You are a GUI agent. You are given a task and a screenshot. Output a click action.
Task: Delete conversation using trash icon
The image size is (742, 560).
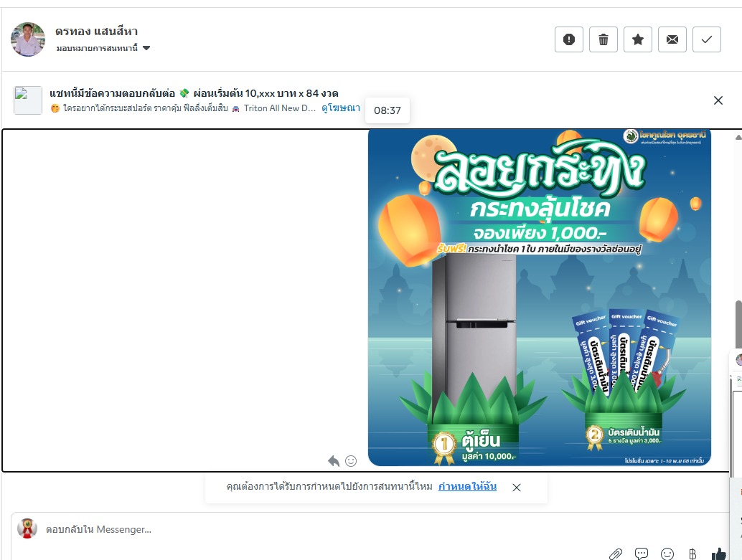tap(604, 39)
